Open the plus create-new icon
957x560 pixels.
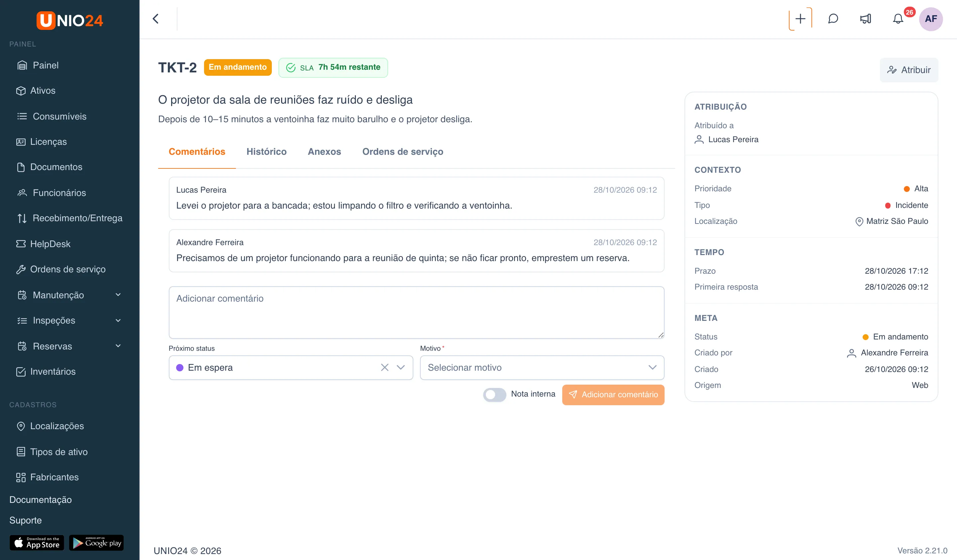800,19
